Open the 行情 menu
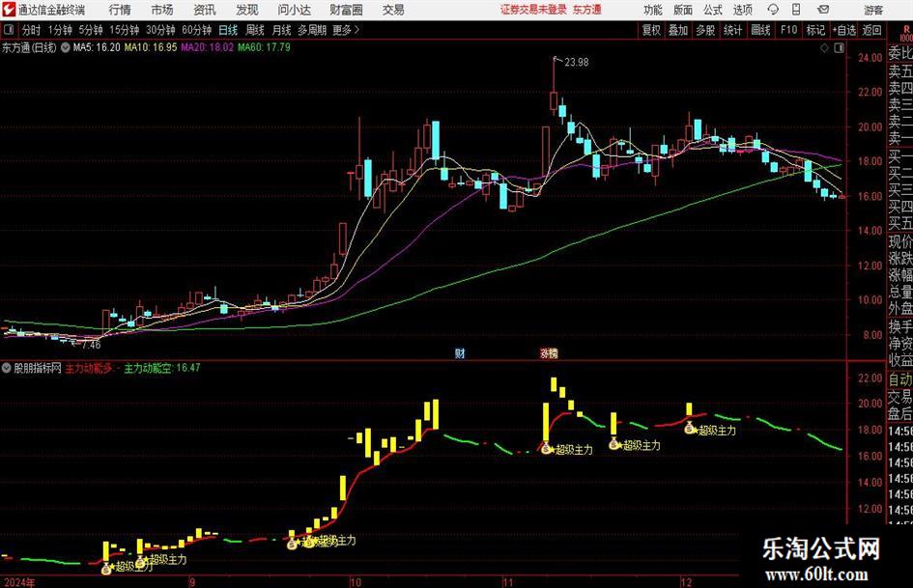The height and width of the screenshot is (588, 913). point(120,10)
